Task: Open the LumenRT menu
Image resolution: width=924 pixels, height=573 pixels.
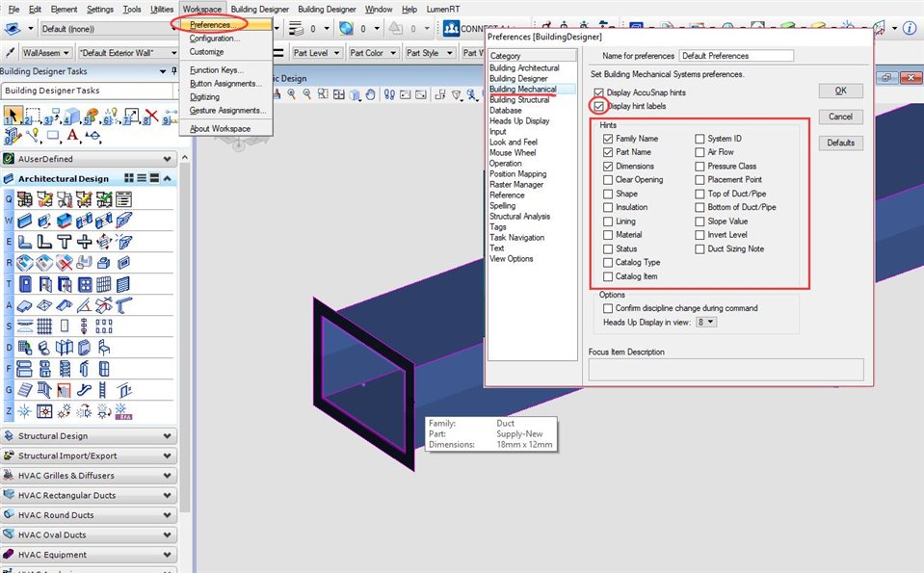Action: [442, 10]
